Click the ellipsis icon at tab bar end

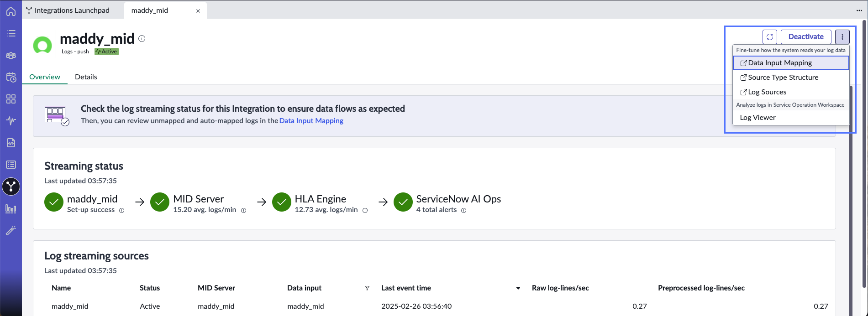click(x=859, y=10)
